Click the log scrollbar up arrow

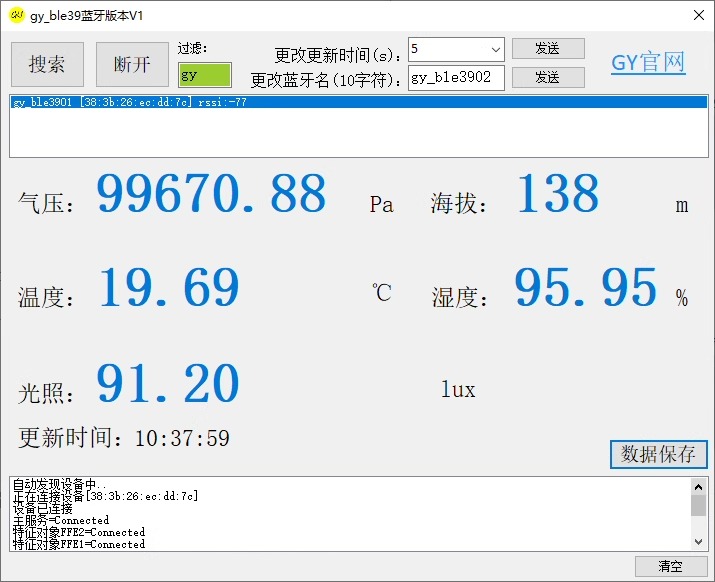[x=699, y=487]
